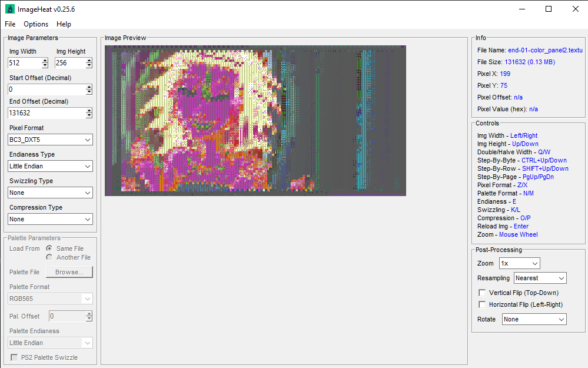Select the Another File radio button
This screenshot has height=368, width=588.
tap(49, 257)
